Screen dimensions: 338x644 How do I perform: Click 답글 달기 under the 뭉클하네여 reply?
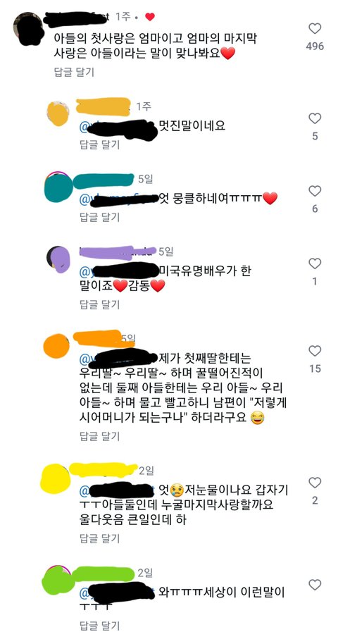(99, 217)
